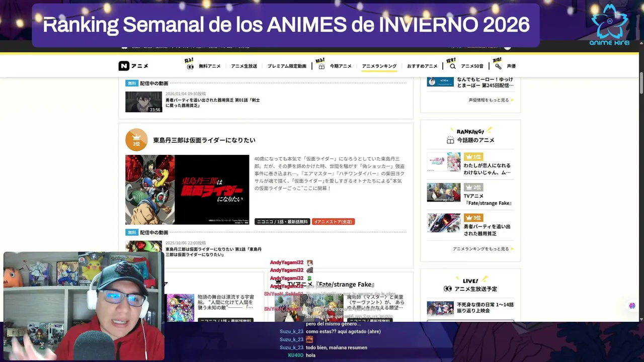Click the page vertical scrollbar thumb

641,83
